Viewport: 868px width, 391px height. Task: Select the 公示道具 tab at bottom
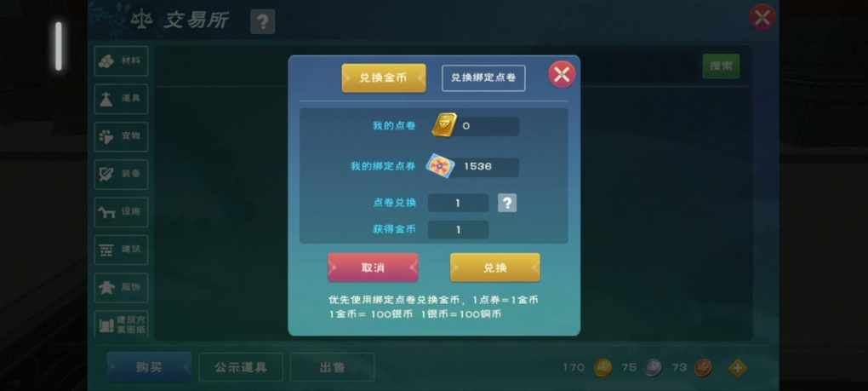[241, 367]
